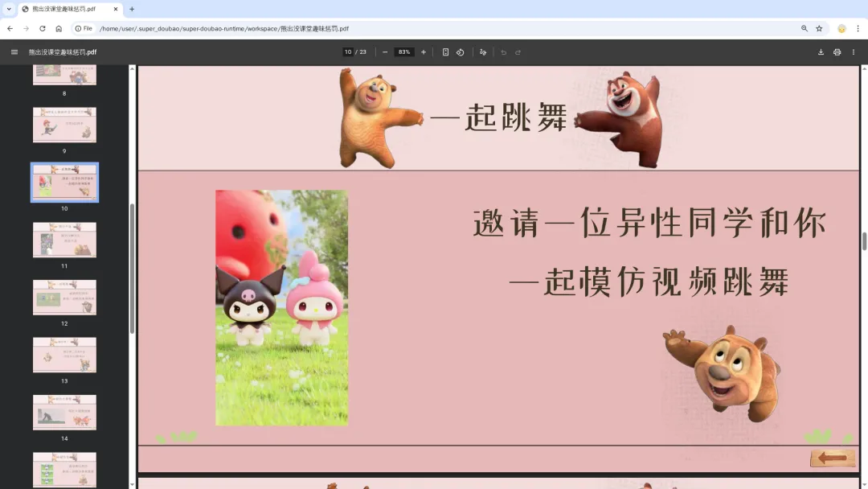Click the total page count 23
Viewport: 868px width, 489px height.
point(362,52)
